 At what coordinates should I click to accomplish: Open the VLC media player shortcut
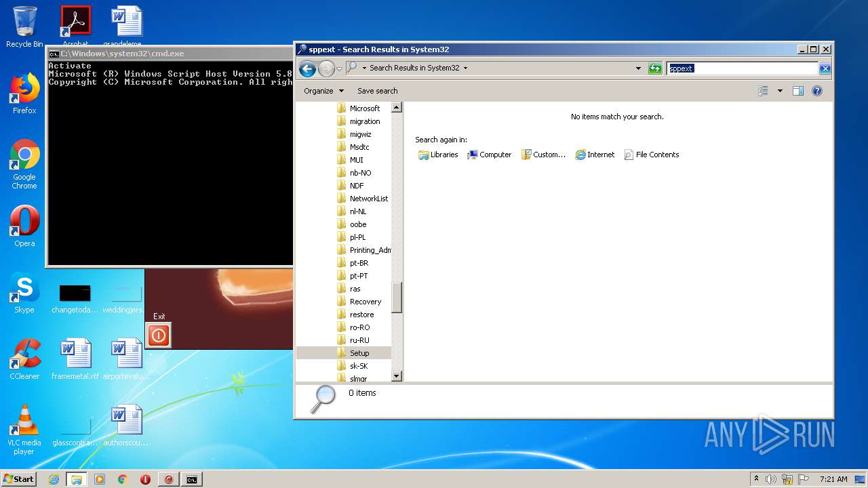click(24, 430)
